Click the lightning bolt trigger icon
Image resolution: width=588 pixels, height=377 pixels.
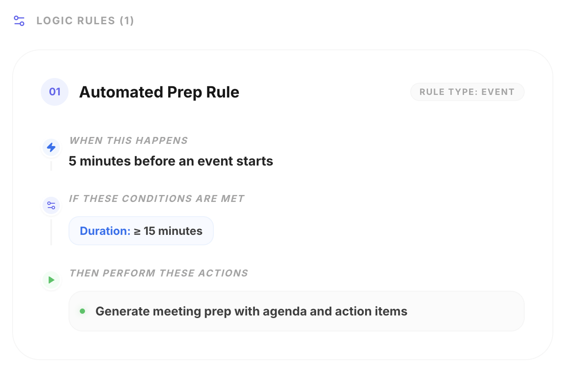click(x=51, y=148)
